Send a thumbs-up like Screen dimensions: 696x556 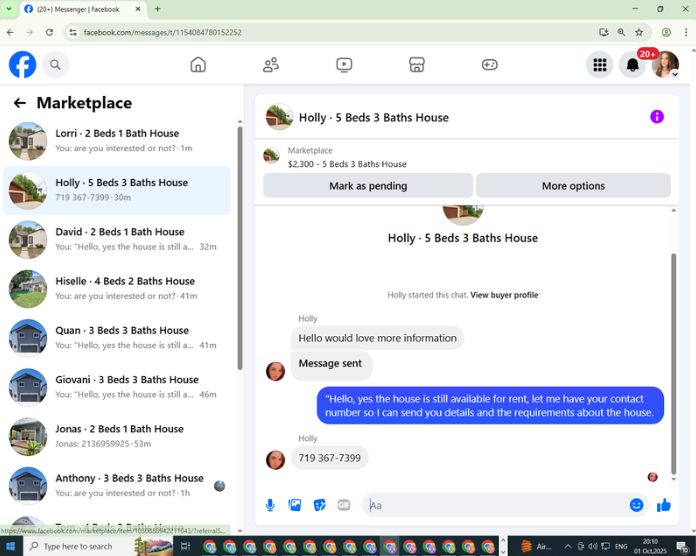point(664,505)
